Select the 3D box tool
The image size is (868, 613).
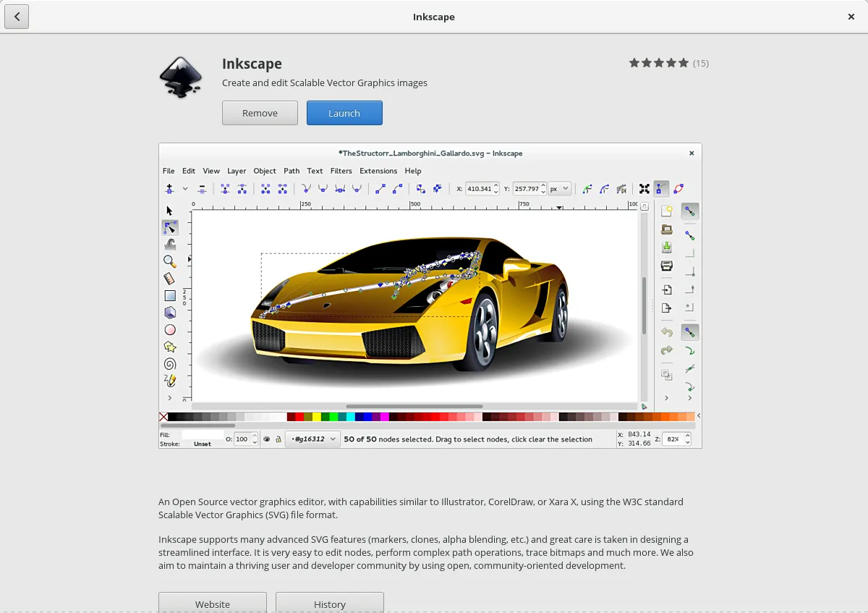click(170, 312)
